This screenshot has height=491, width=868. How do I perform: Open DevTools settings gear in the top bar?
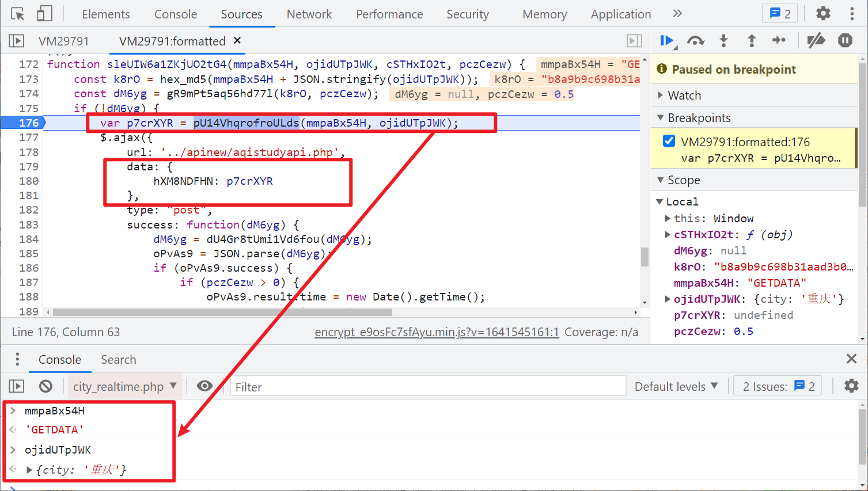(x=823, y=13)
